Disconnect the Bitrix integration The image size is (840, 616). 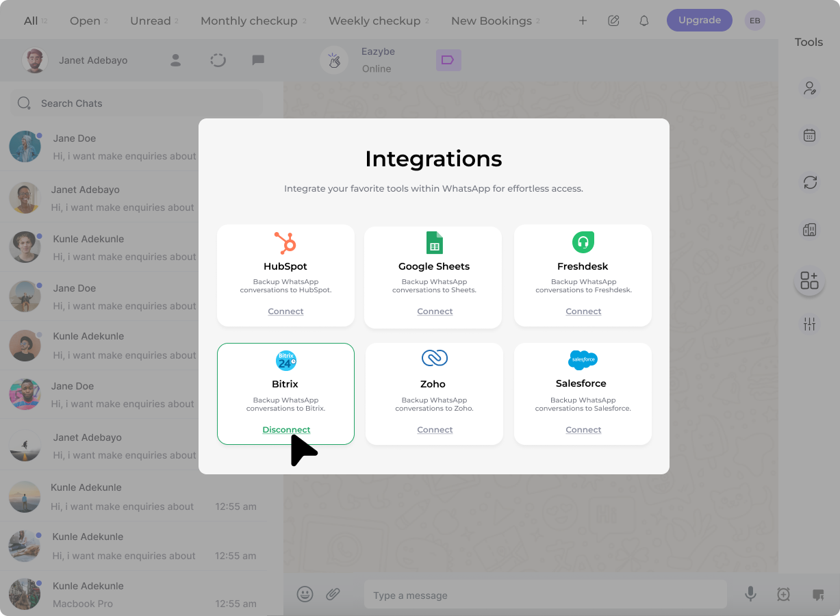[x=286, y=430]
